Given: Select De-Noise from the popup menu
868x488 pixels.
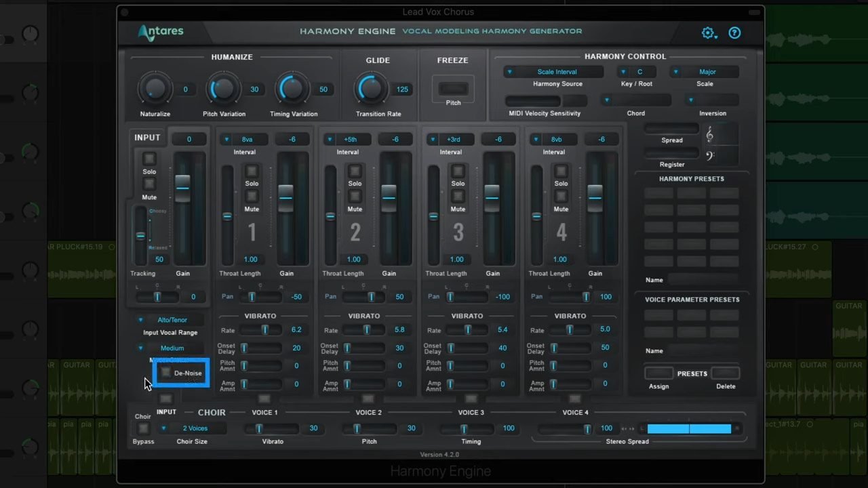Looking at the screenshot, I should pos(188,373).
